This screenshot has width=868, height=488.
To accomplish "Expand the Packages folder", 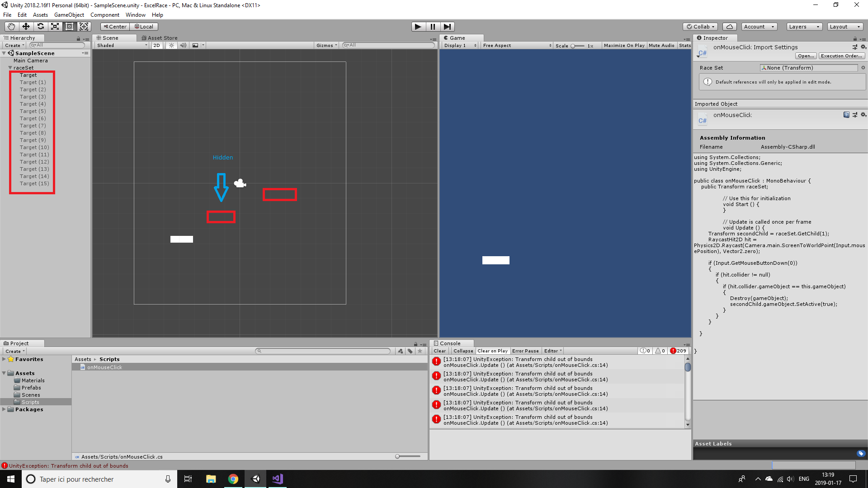I will coord(4,409).
